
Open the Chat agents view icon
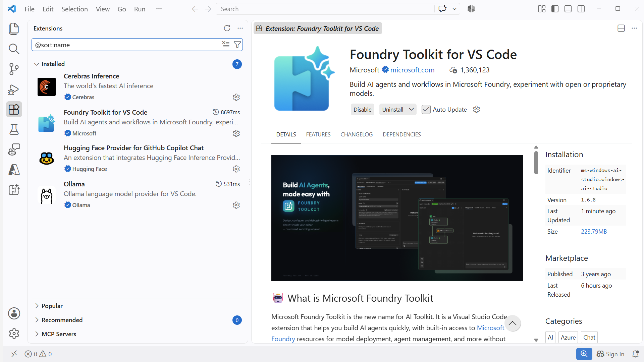point(14,149)
